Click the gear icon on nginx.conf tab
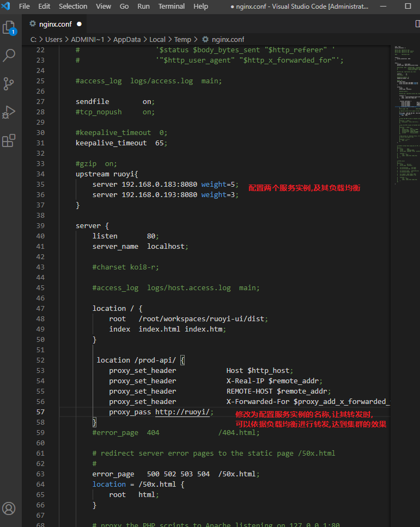420x527 pixels. point(33,24)
